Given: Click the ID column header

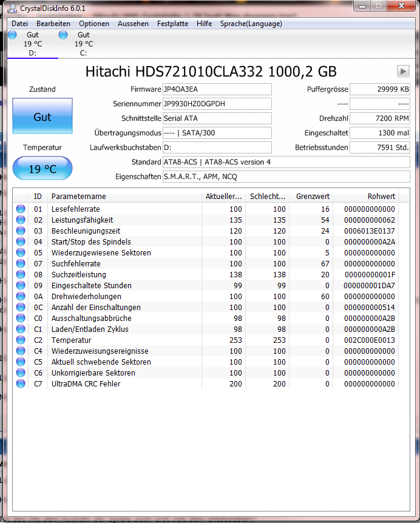Looking at the screenshot, I should pos(38,197).
